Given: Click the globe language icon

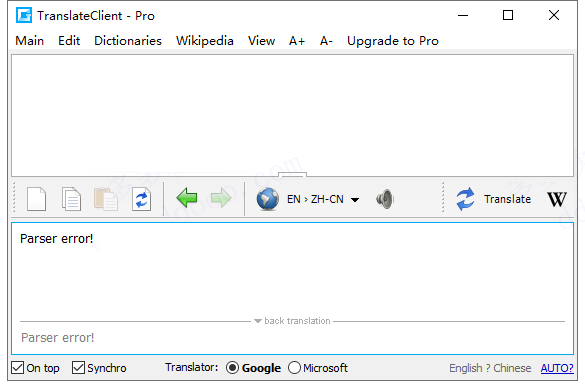Looking at the screenshot, I should [x=268, y=199].
